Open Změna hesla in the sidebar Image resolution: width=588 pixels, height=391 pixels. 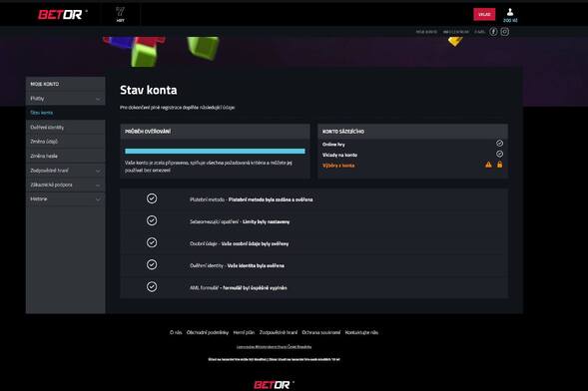[x=66, y=156]
